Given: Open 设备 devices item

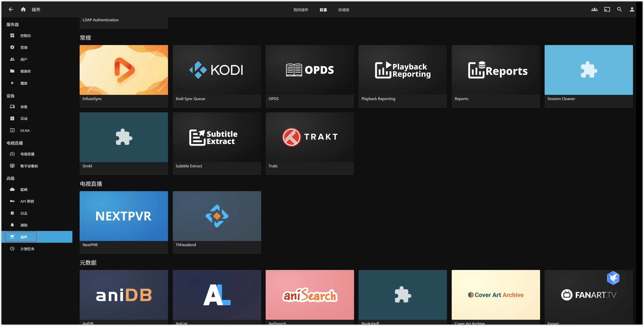Looking at the screenshot, I should [x=37, y=107].
